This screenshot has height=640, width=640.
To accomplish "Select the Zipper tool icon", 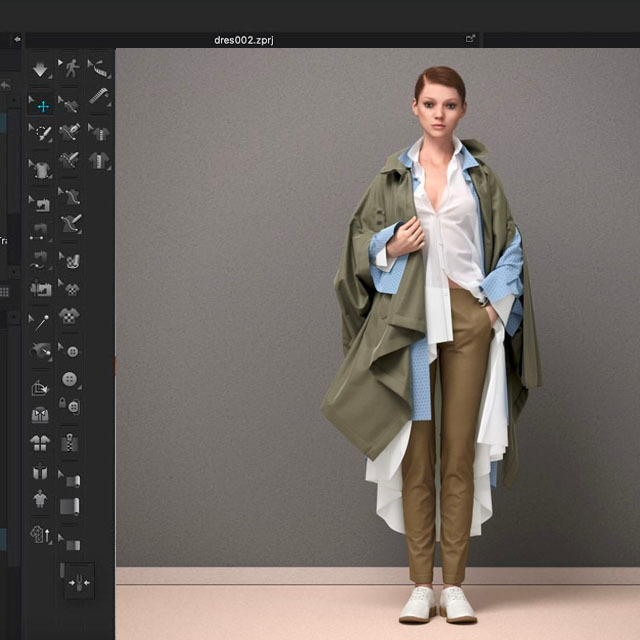I will pyautogui.click(x=69, y=440).
